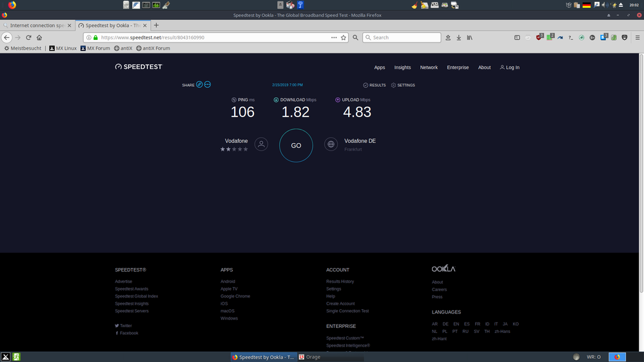Open more share options ellipsis icon
This screenshot has width=644, height=362.
[208, 85]
